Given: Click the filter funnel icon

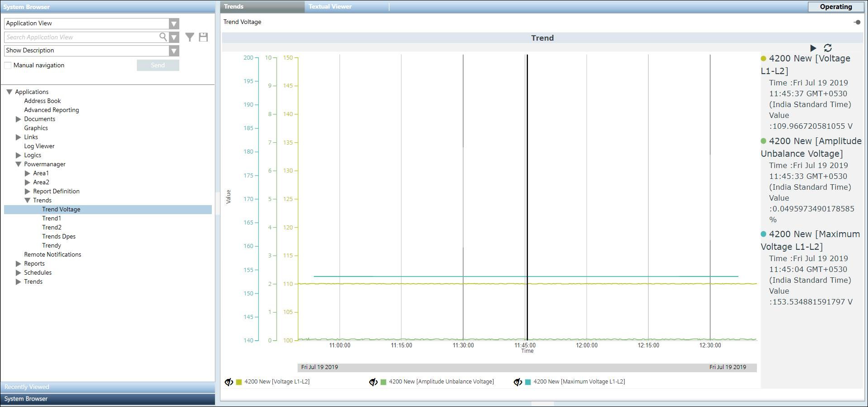Looking at the screenshot, I should tap(190, 37).
